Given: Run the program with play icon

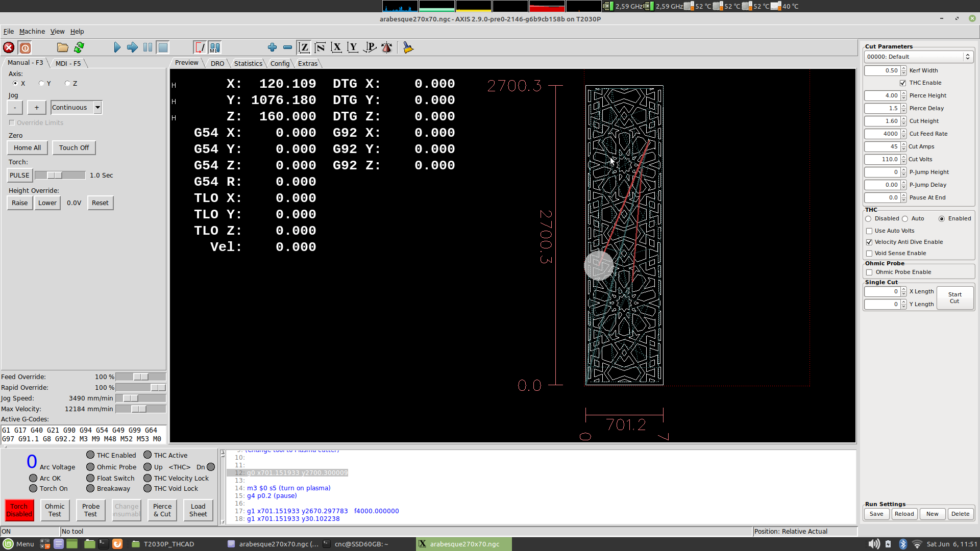Looking at the screenshot, I should (x=117, y=47).
